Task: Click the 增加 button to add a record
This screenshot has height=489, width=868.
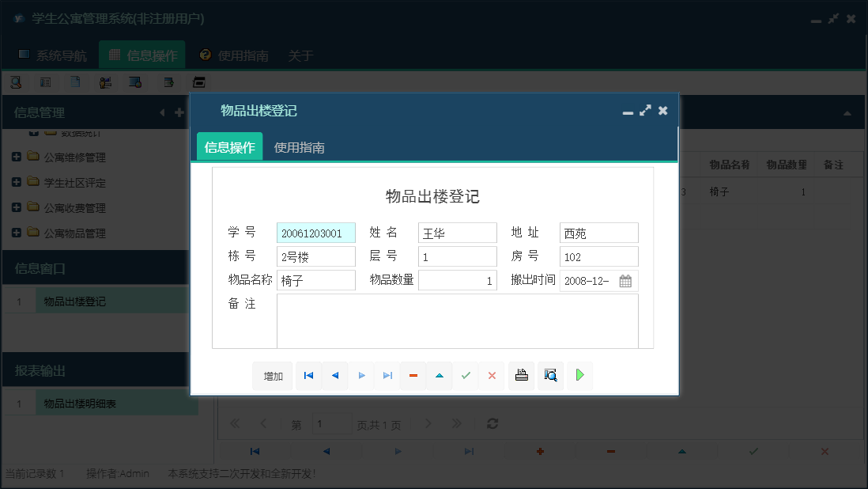Action: [x=272, y=375]
